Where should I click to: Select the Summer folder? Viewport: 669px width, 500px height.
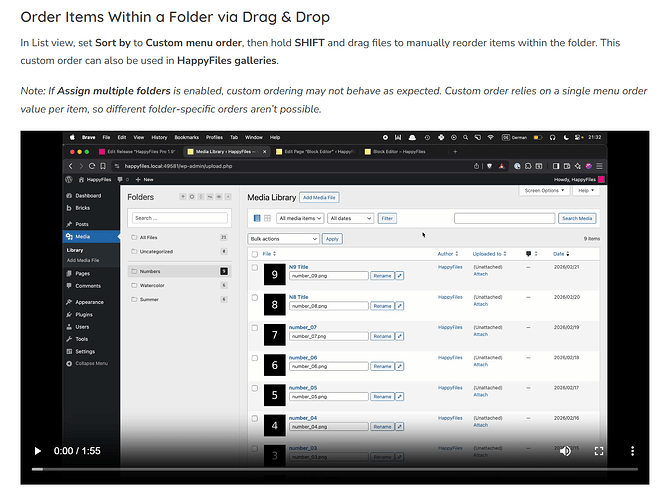pyautogui.click(x=179, y=299)
